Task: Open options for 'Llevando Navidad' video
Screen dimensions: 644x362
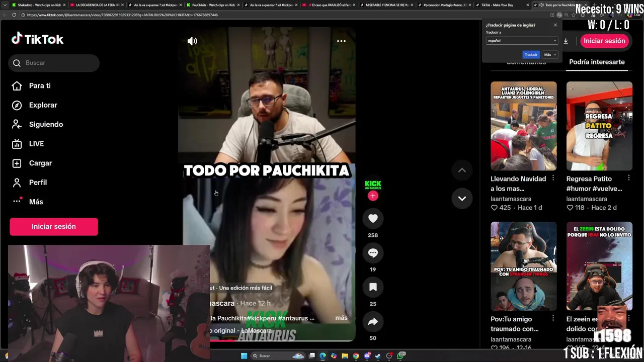Action: click(x=553, y=178)
